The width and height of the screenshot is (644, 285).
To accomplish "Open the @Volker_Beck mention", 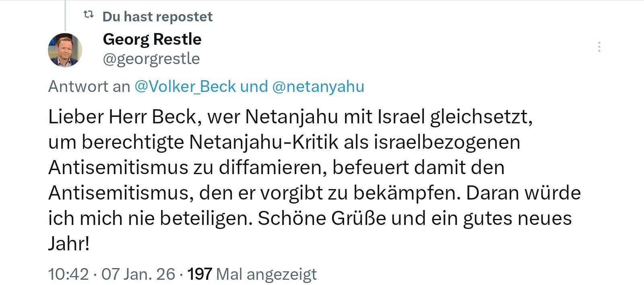I will coord(185,86).
